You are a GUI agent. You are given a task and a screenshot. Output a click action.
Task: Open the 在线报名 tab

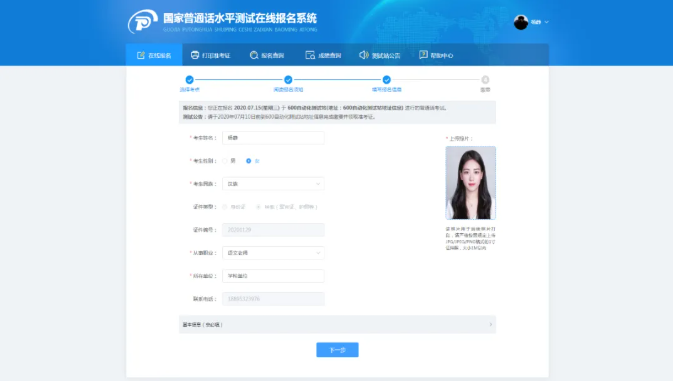click(154, 55)
